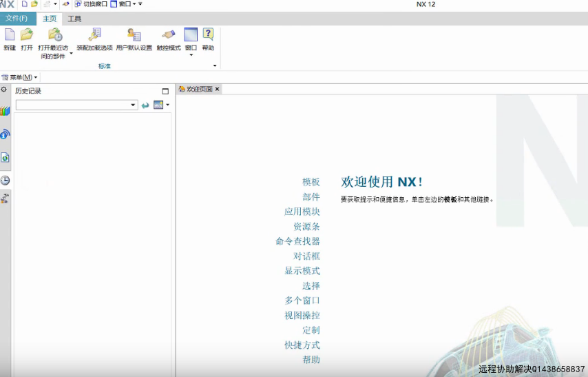This screenshot has width=588, height=377.
Task: Open the 帮助 welcome page link
Action: click(311, 360)
